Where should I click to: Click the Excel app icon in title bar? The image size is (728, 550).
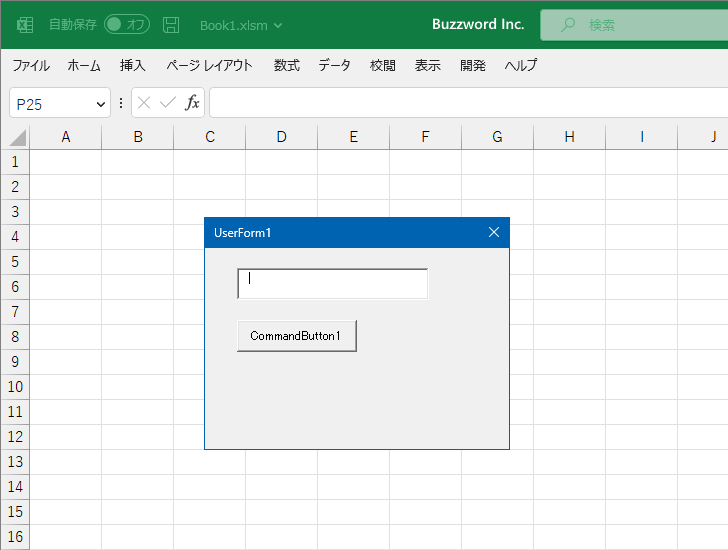(25, 25)
